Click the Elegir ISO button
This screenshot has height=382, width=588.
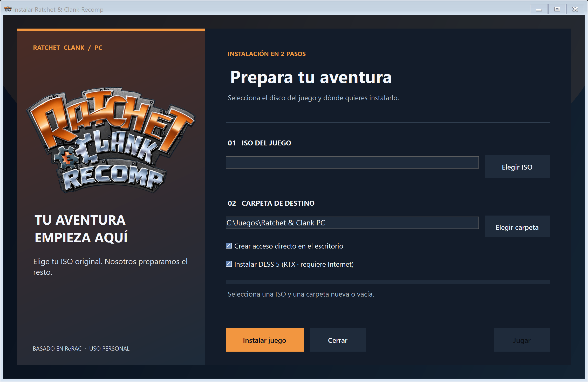517,167
